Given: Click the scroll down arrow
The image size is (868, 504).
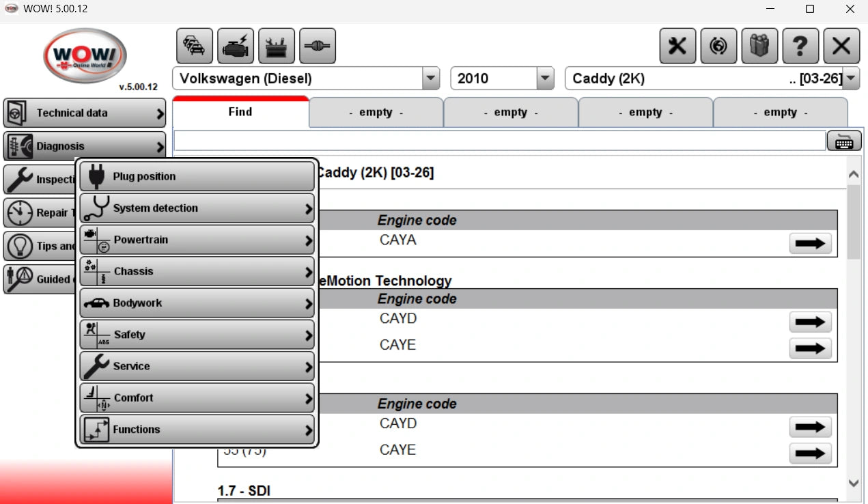Looking at the screenshot, I should click(854, 483).
